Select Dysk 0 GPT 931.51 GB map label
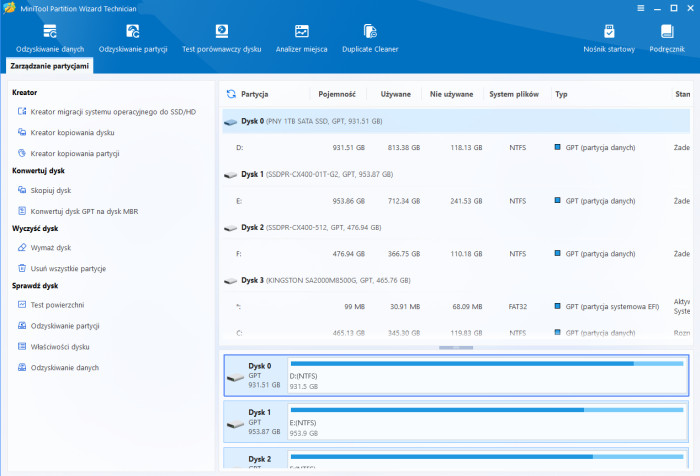This screenshot has width=700, height=476. pyautogui.click(x=255, y=376)
